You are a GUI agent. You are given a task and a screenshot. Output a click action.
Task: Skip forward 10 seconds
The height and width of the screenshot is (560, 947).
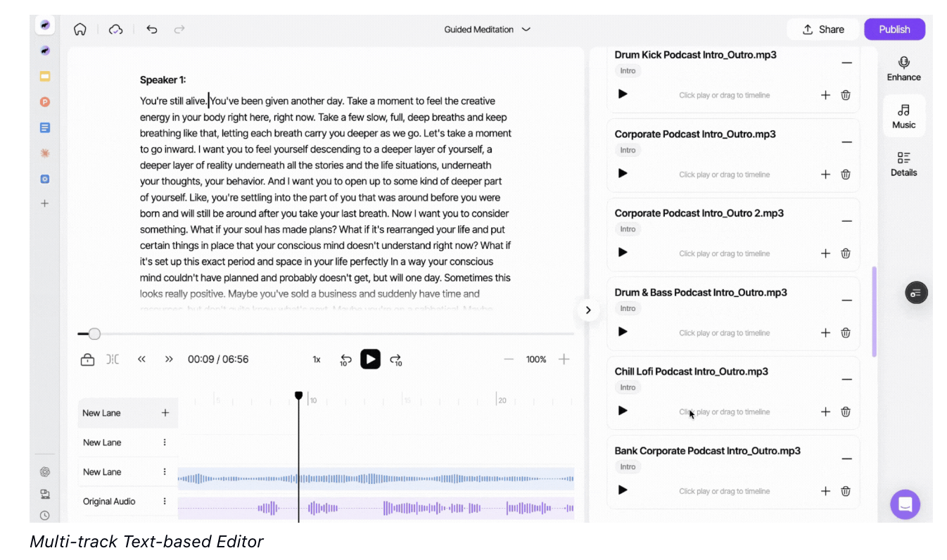pos(396,359)
